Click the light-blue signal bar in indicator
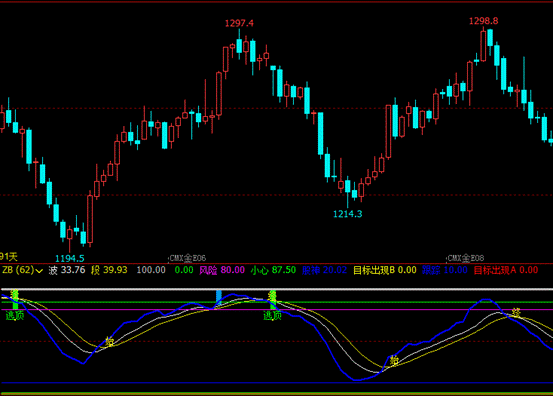 point(219,297)
